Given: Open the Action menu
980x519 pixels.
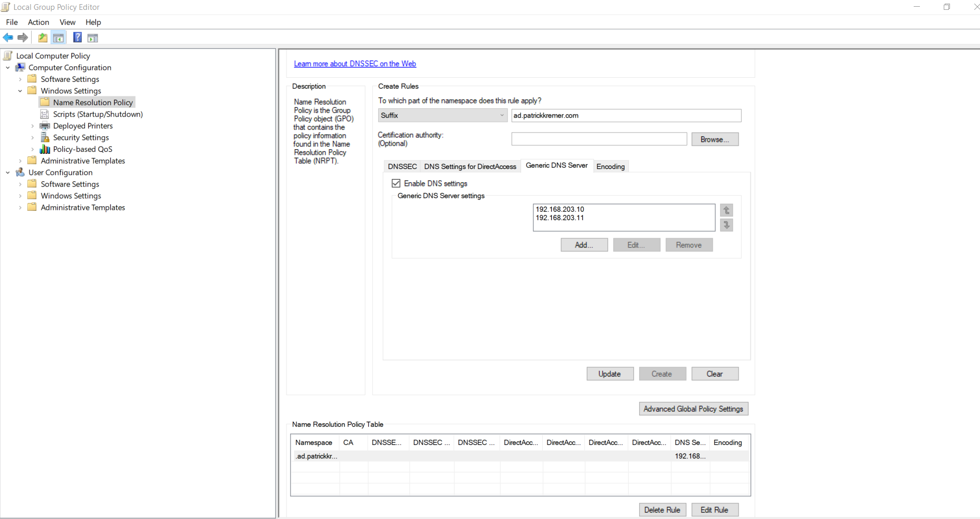Looking at the screenshot, I should tap(38, 22).
